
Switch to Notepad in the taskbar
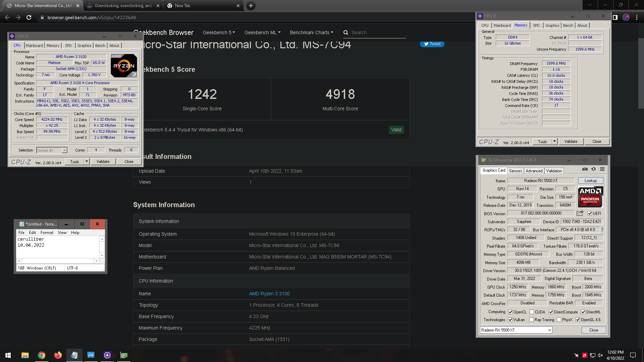(x=74, y=355)
